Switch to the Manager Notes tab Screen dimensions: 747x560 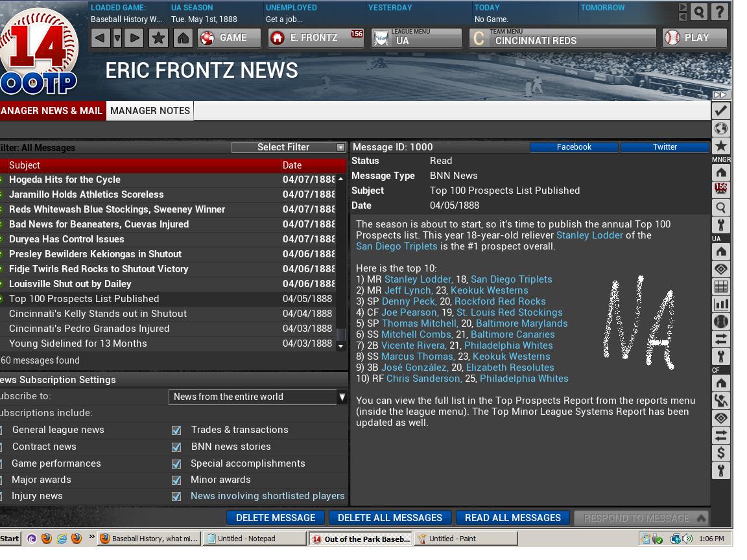tap(150, 111)
